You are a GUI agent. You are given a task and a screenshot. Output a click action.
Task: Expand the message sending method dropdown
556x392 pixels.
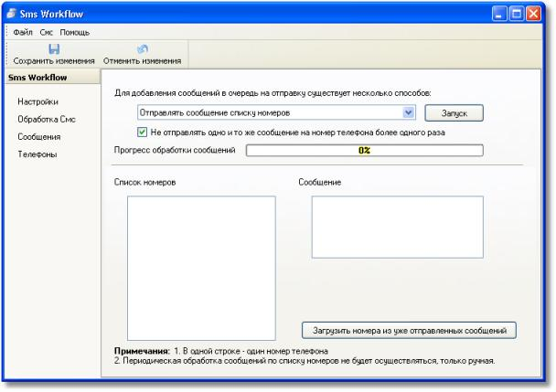409,112
